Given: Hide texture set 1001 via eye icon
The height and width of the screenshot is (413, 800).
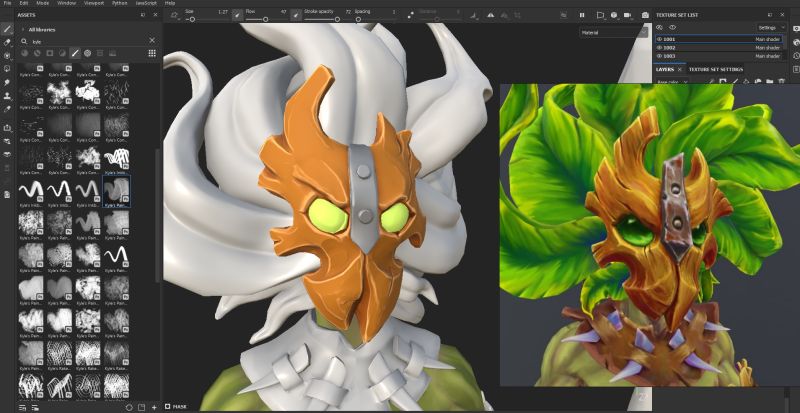Looking at the screenshot, I should tap(659, 39).
